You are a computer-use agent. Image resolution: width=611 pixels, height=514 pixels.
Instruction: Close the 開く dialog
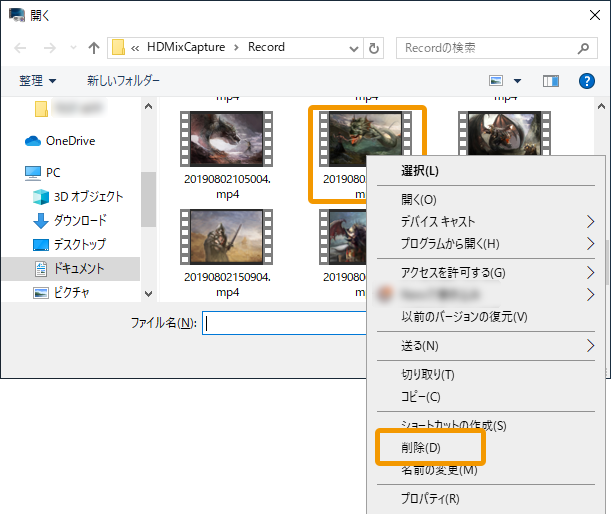(x=595, y=15)
